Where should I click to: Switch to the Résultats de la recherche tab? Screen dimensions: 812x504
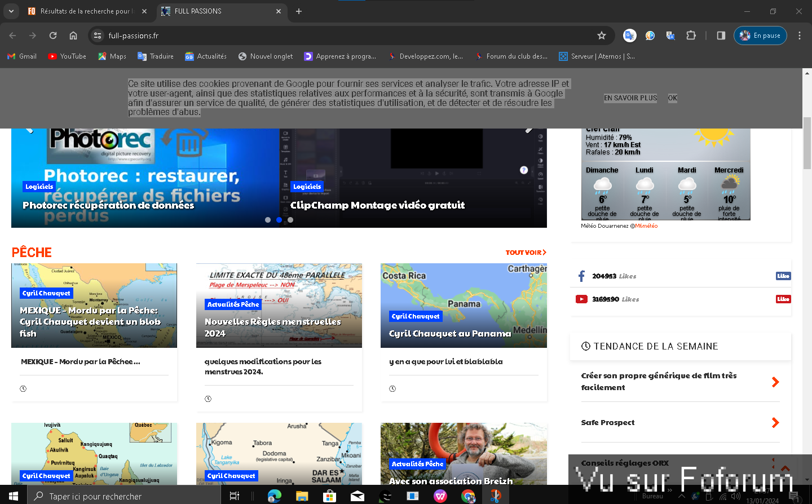(x=86, y=11)
